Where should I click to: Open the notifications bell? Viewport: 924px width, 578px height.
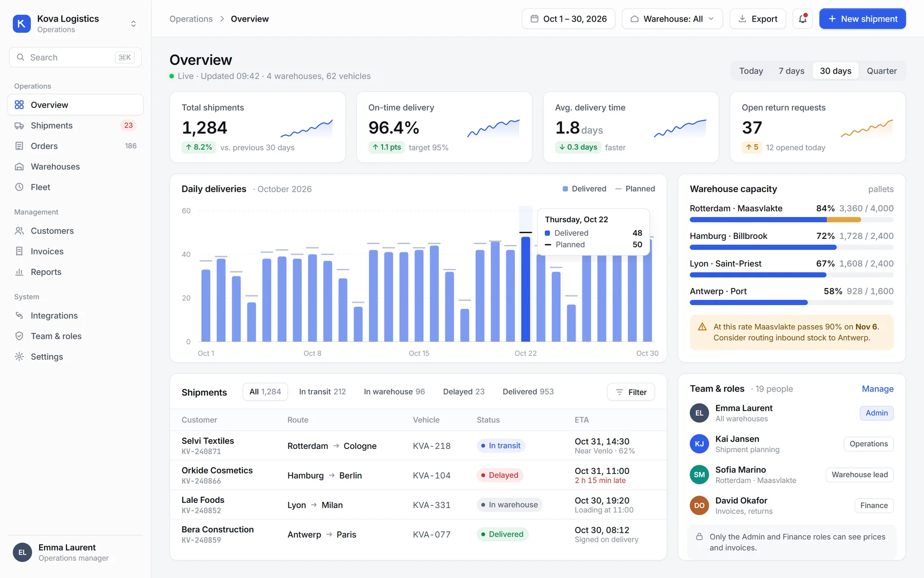tap(802, 19)
